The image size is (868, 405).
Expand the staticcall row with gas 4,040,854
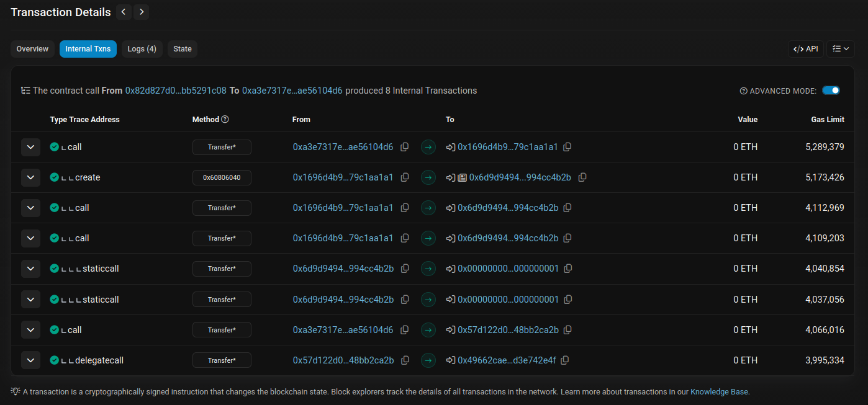point(31,269)
